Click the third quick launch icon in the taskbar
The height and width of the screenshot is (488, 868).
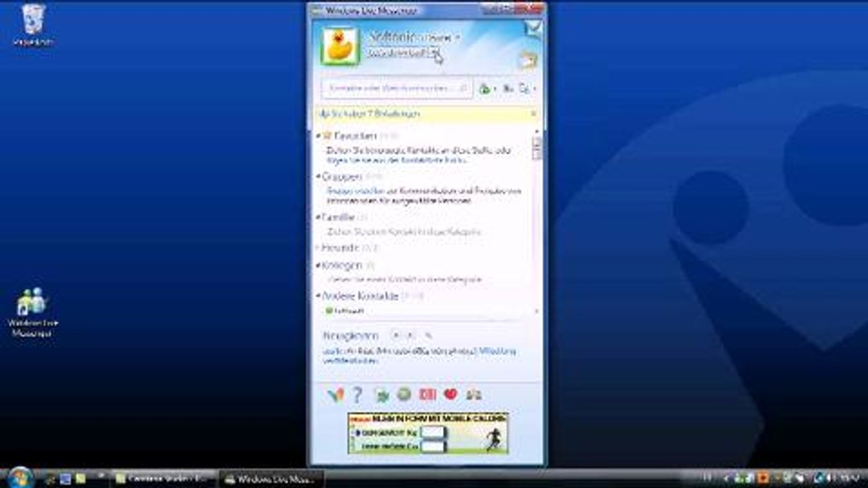pos(81,479)
